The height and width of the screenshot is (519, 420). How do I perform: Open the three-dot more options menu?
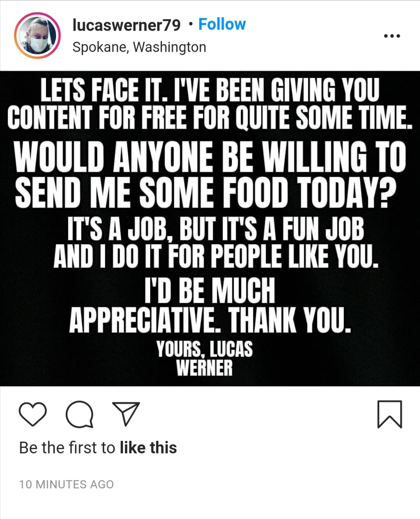(392, 36)
